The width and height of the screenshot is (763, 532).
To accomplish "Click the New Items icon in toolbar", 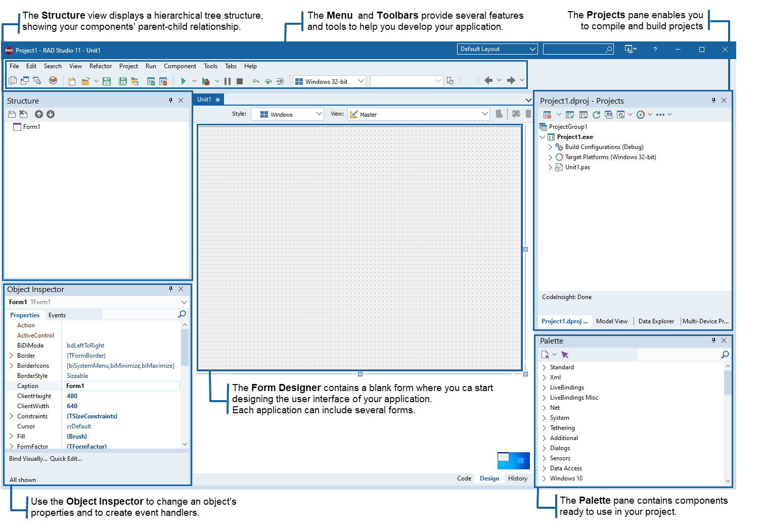I will 72,81.
